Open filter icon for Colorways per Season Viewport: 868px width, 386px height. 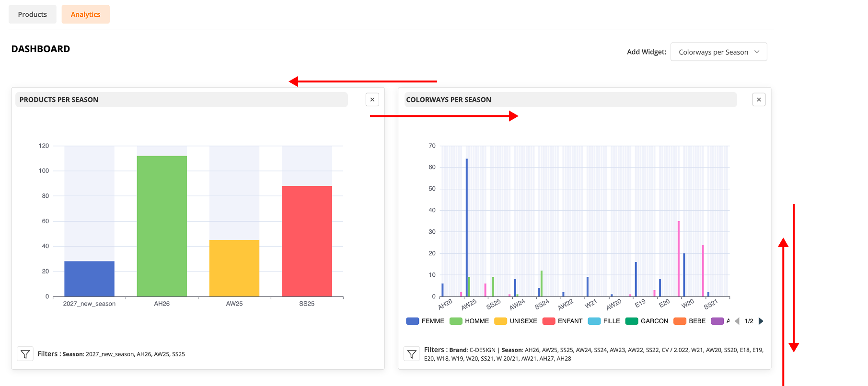click(x=412, y=354)
